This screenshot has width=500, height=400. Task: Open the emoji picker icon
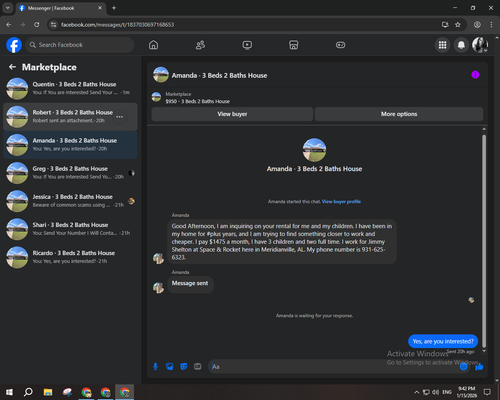click(463, 367)
